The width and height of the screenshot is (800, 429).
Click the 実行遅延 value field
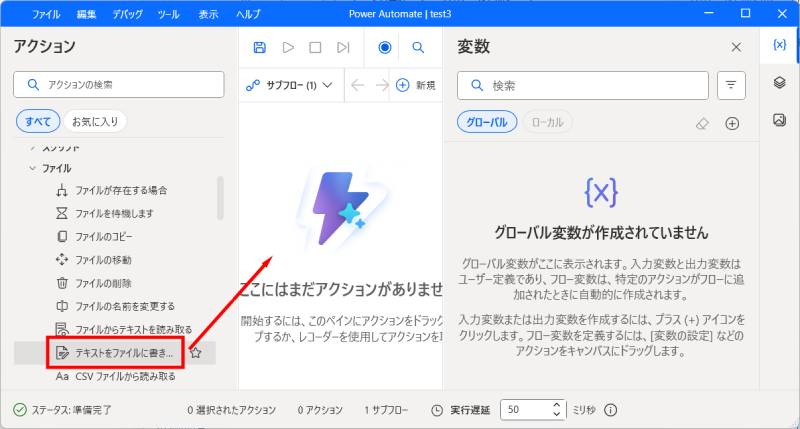point(526,410)
